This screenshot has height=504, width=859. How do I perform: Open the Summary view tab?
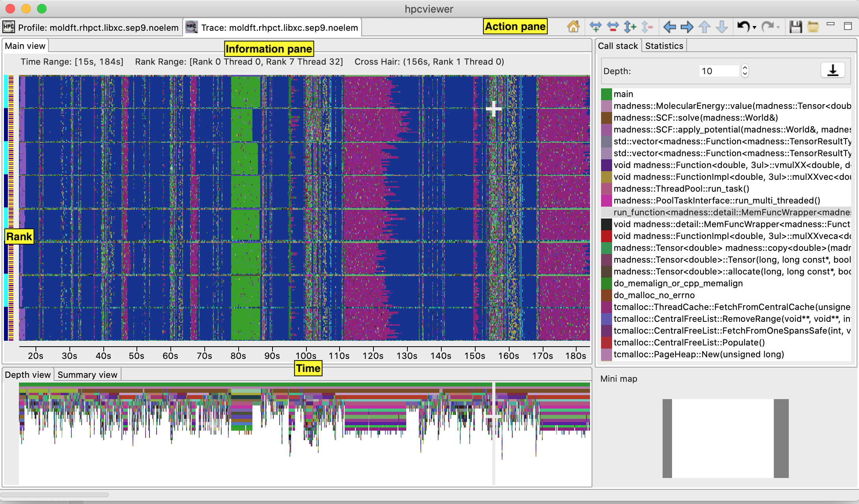pyautogui.click(x=87, y=375)
